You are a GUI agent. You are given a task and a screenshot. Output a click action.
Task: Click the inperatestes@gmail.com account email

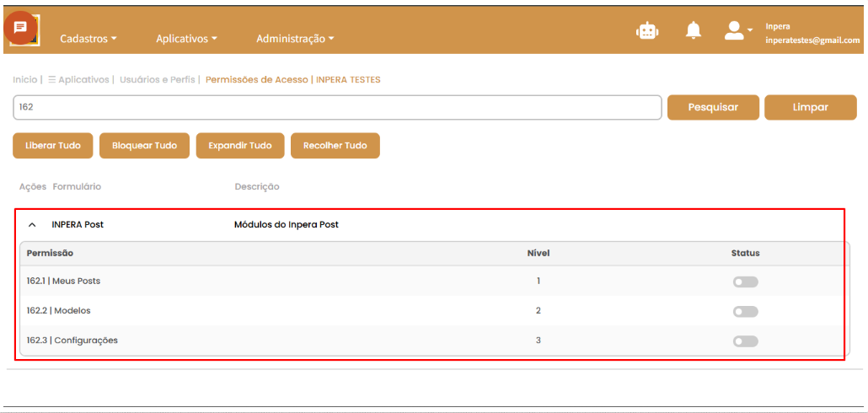click(812, 40)
